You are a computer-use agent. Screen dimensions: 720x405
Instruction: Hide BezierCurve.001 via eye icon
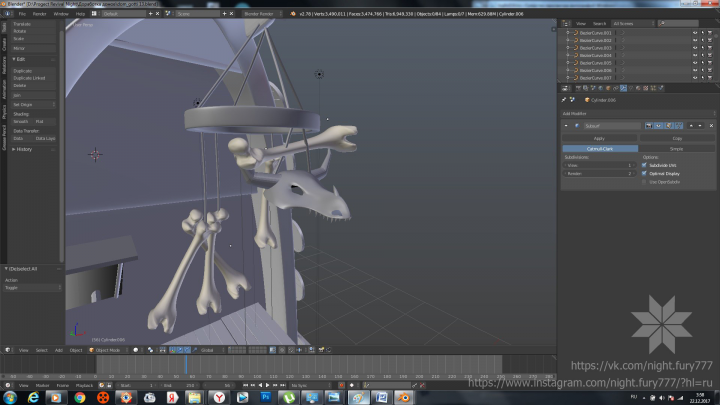[695, 33]
